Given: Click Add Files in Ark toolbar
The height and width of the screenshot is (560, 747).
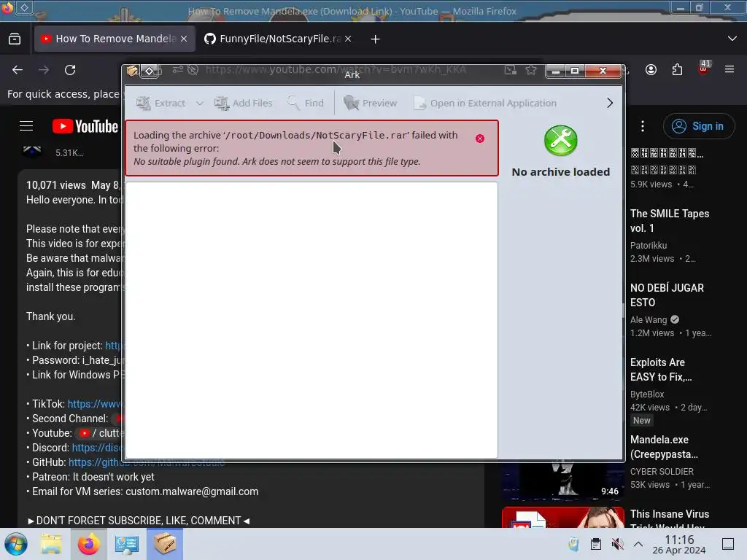Looking at the screenshot, I should (243, 103).
